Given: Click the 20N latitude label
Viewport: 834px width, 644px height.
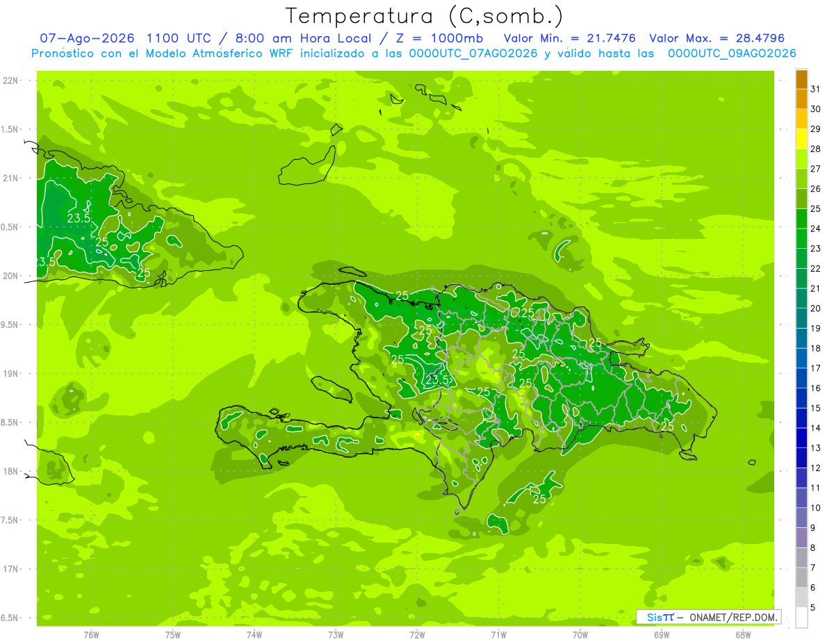Looking at the screenshot, I should pos(10,276).
